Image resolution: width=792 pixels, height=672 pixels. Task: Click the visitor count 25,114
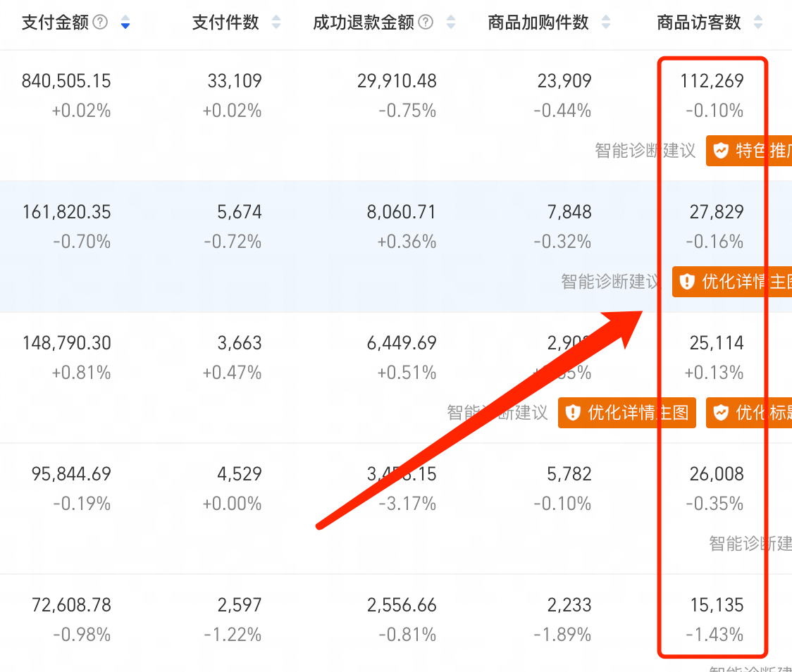pyautogui.click(x=717, y=343)
